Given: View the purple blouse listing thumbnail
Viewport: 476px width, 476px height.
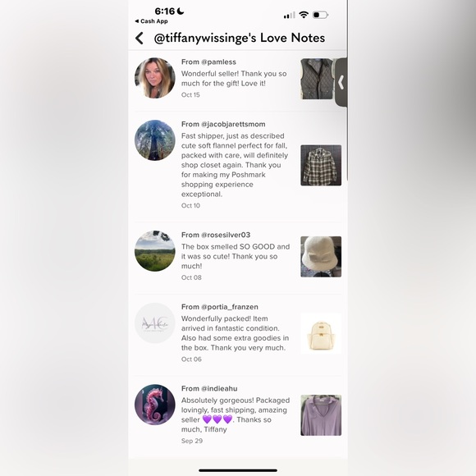Looking at the screenshot, I should coord(321,415).
